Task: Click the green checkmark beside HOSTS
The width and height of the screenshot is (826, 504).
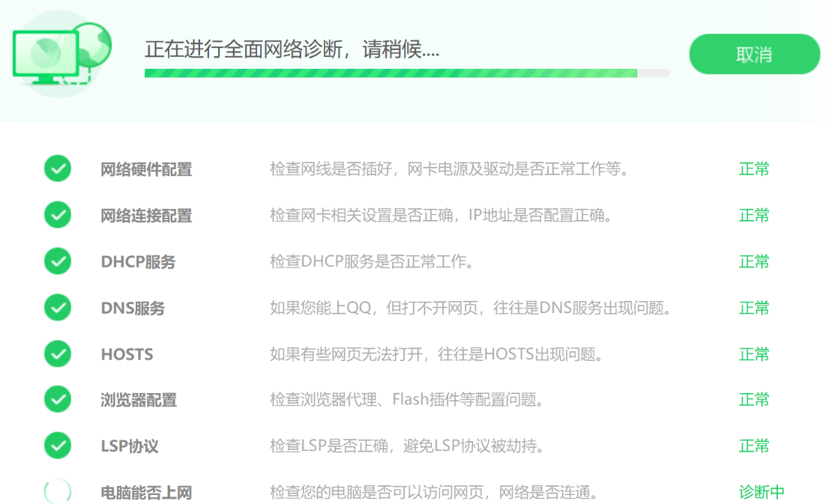Action: click(58, 353)
